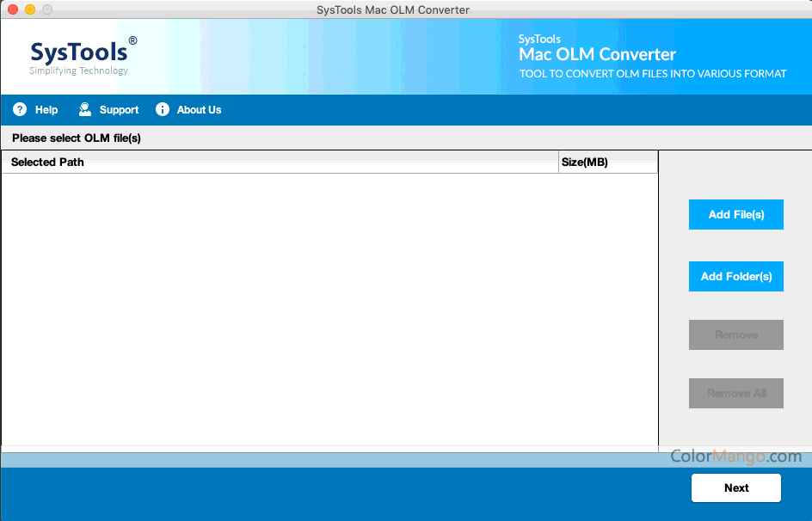Click the Add Folder(s) button
The width and height of the screenshot is (812, 521).
pos(736,276)
